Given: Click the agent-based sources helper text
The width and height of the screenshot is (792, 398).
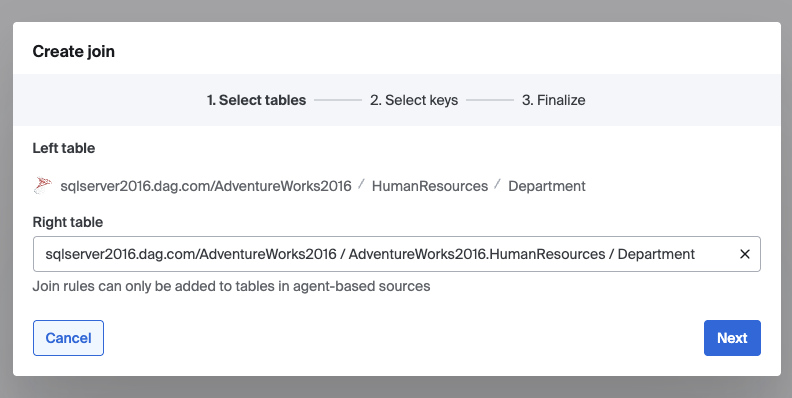Looking at the screenshot, I should [x=231, y=286].
